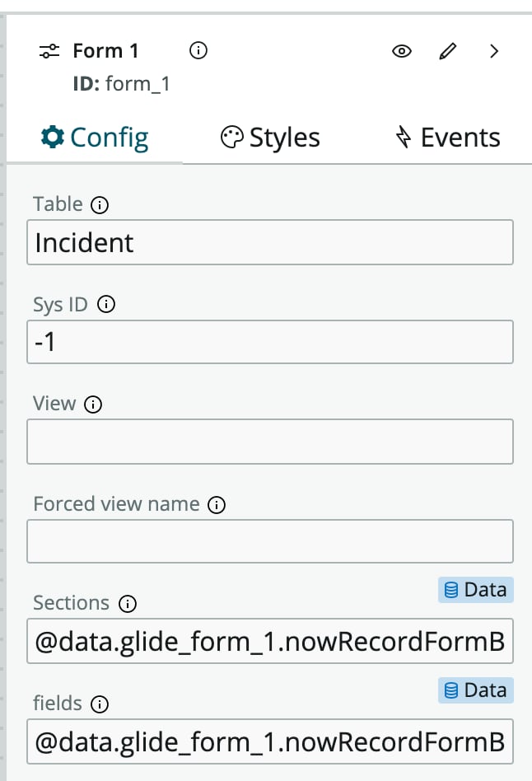Expand panel with right chevron arrow
532x781 pixels.
(x=493, y=51)
